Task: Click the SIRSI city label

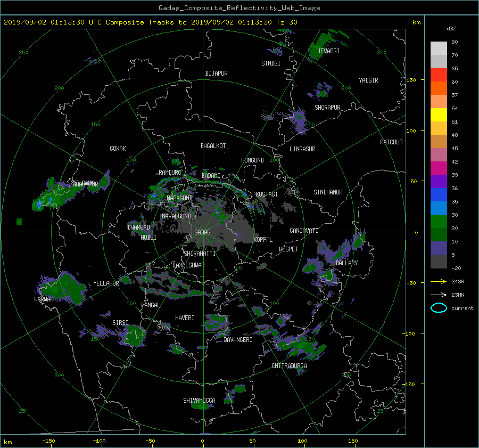Action: click(x=120, y=323)
